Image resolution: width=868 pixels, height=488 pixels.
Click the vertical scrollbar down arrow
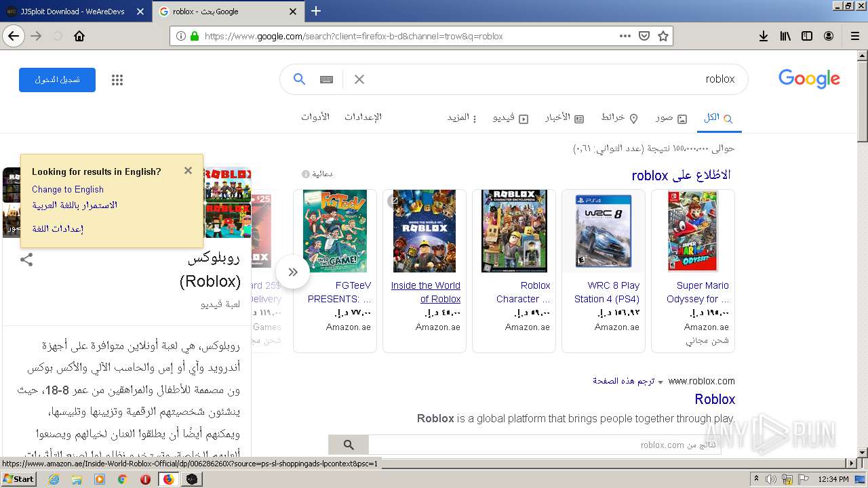pyautogui.click(x=862, y=452)
